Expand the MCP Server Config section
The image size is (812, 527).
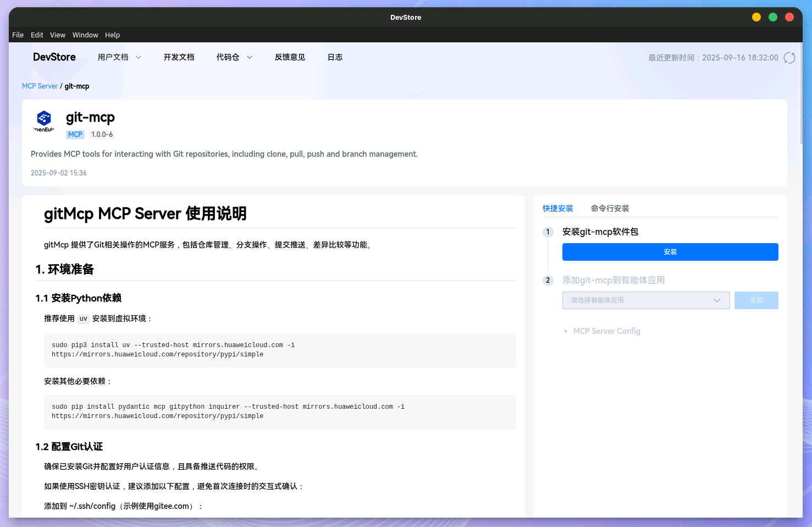(x=606, y=331)
